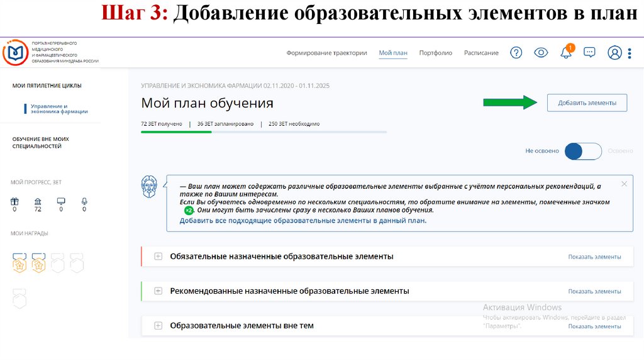Screen dimensions: 644x361
Task: Click Мои награды label
Action: (x=29, y=233)
